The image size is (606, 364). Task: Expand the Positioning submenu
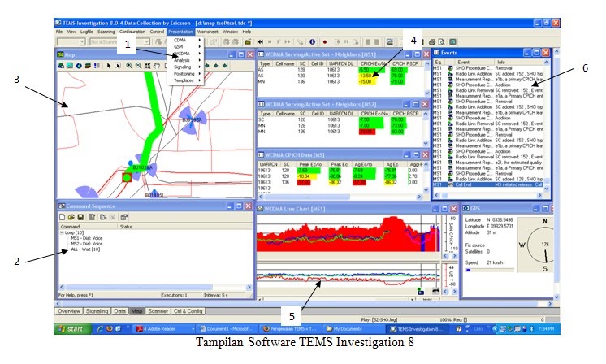tap(186, 74)
